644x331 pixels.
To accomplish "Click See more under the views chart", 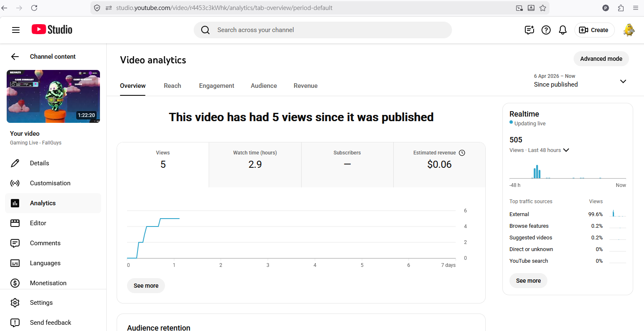I will [146, 286].
